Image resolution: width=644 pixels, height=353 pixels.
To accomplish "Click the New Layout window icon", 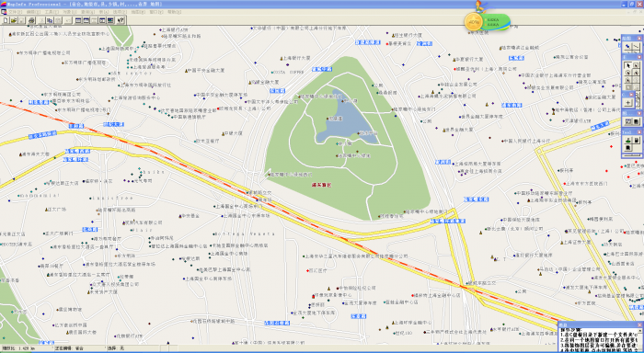I will tap(102, 20).
